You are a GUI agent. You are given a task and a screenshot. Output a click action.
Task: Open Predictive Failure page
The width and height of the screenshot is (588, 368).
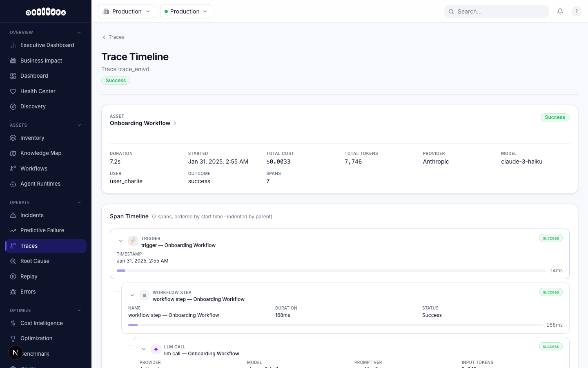point(46,230)
